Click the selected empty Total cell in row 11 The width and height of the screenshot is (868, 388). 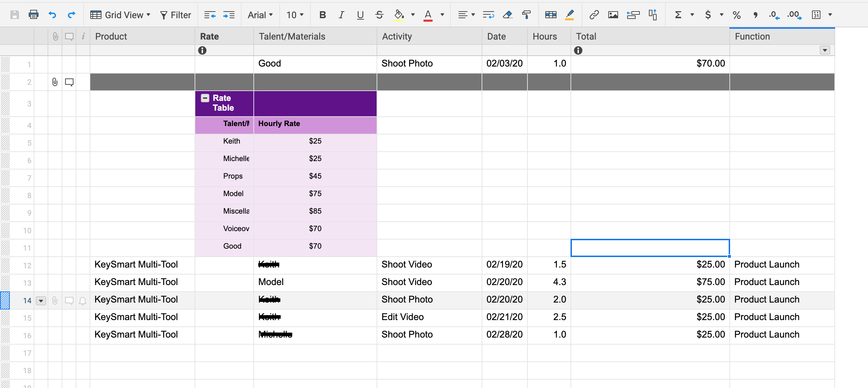[650, 248]
